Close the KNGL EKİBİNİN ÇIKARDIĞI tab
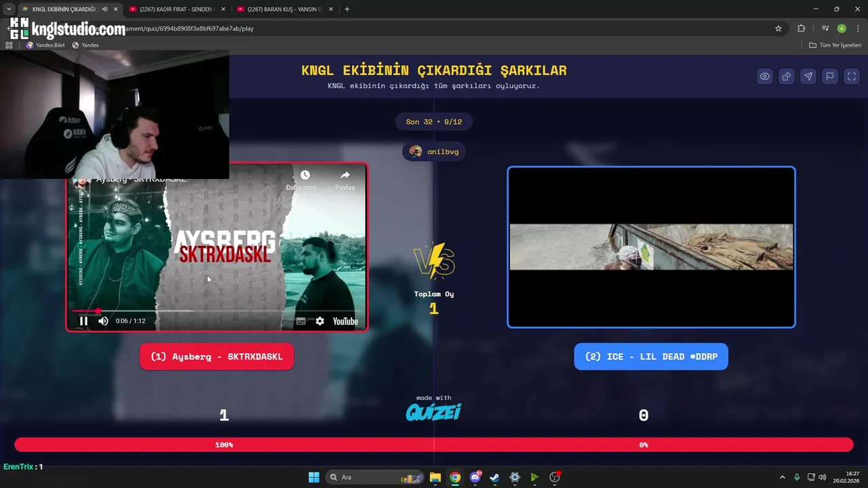This screenshot has height=488, width=868. tap(115, 9)
